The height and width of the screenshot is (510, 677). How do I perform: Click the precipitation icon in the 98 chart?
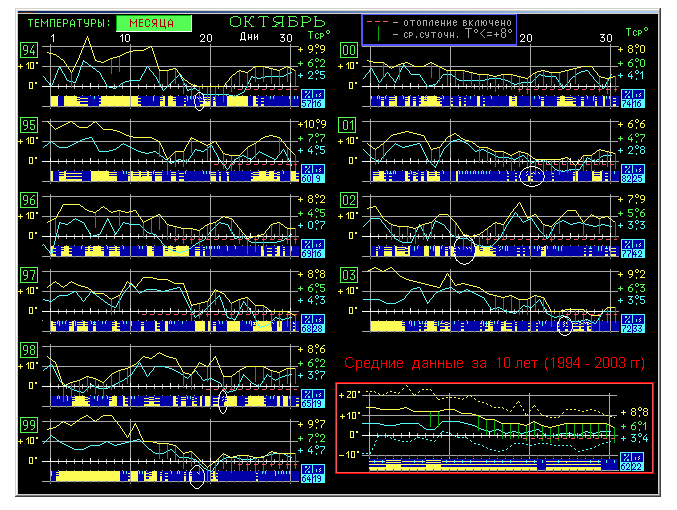pyautogui.click(x=319, y=394)
